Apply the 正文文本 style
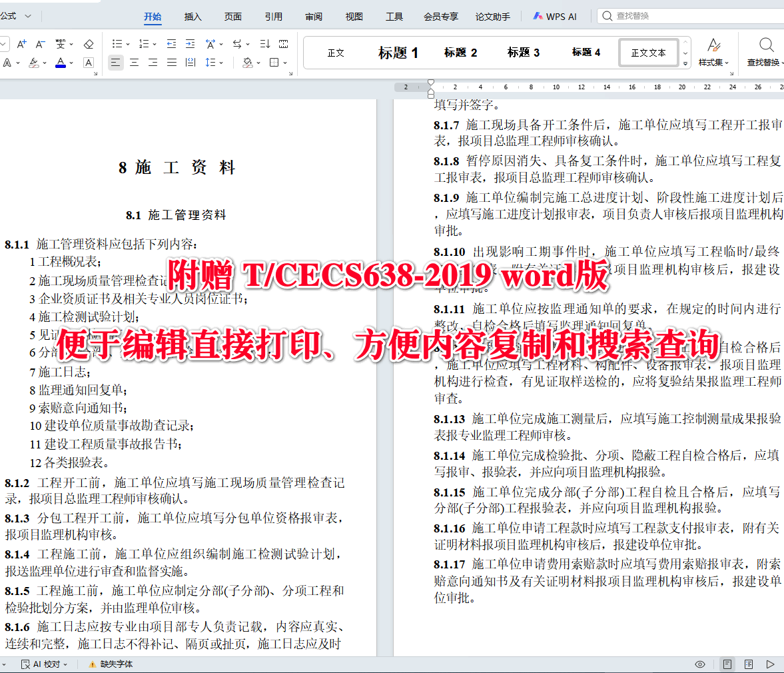This screenshot has width=784, height=673. pyautogui.click(x=649, y=53)
